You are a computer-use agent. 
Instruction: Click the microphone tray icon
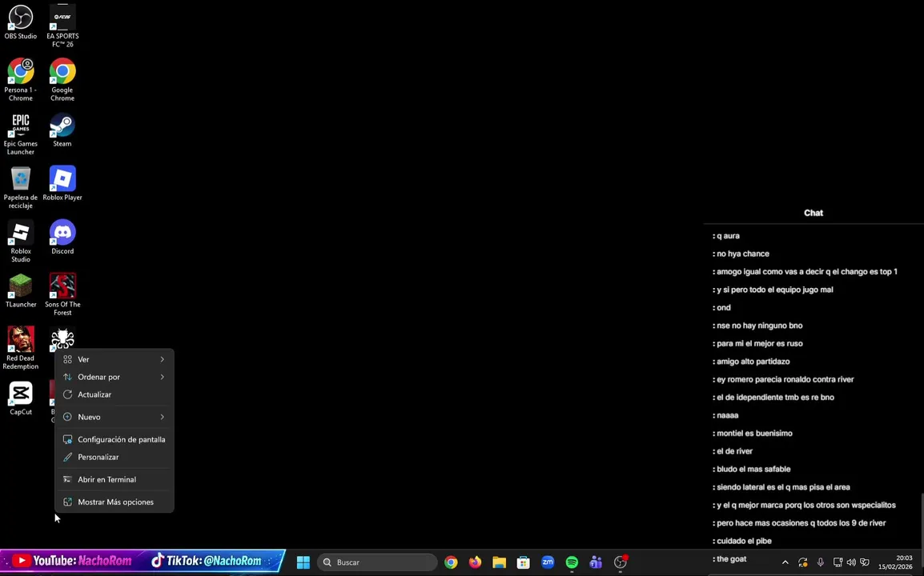[x=820, y=562]
